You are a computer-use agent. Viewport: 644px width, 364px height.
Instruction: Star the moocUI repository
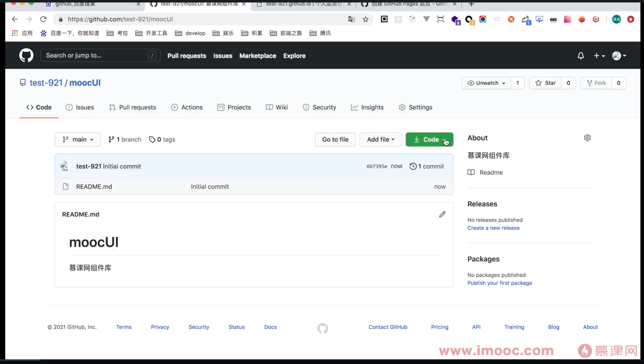coord(545,83)
